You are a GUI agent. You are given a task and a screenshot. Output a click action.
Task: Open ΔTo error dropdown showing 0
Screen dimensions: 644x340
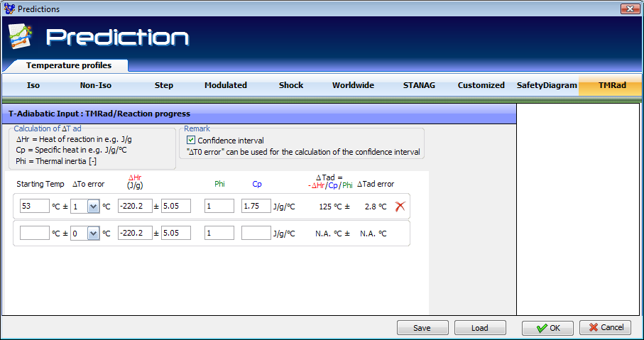point(93,234)
